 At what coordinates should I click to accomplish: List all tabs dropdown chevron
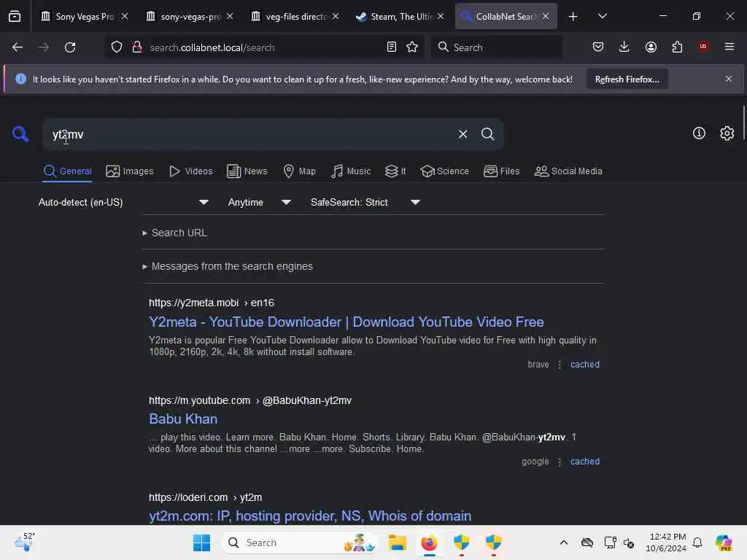coord(602,16)
